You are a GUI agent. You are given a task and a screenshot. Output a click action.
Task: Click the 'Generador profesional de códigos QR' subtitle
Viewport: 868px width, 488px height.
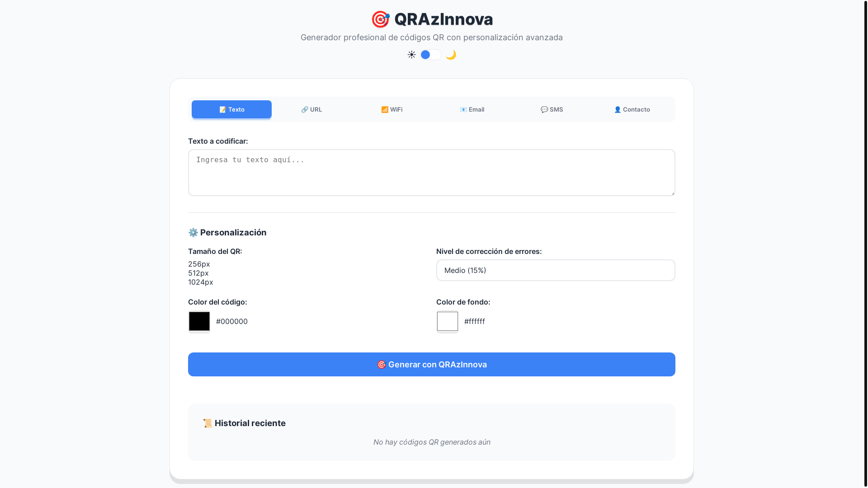[432, 38]
